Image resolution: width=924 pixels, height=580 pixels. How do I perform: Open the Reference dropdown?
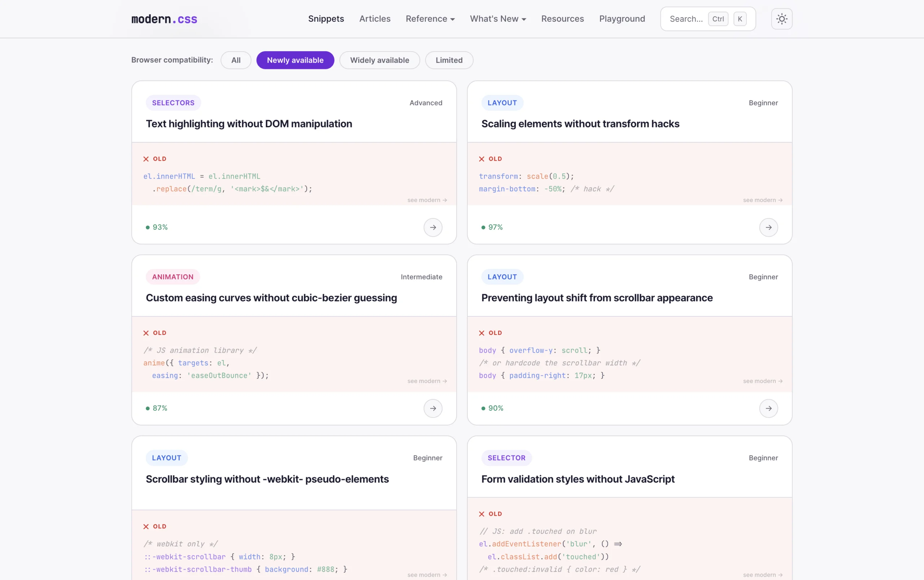(x=430, y=18)
